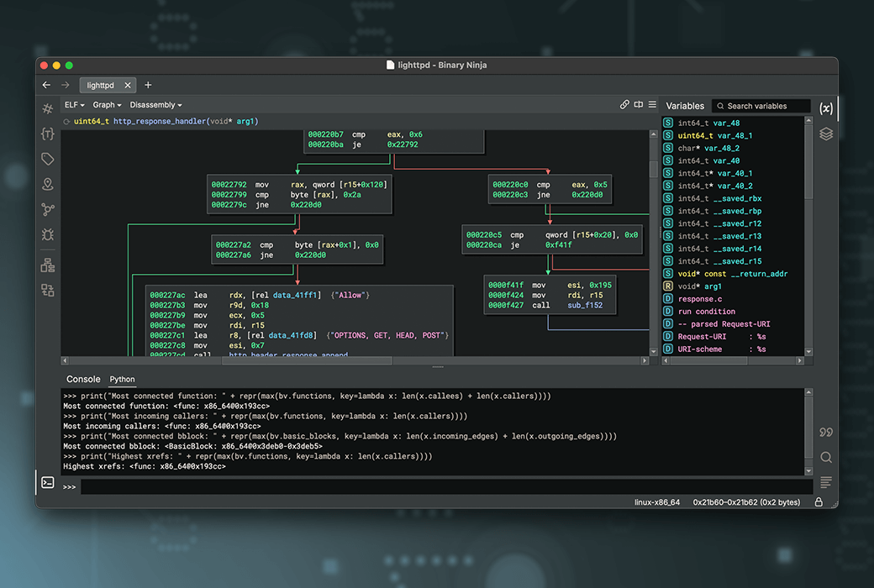This screenshot has height=588, width=874.
Task: Toggle the split pane view icon
Action: point(639,105)
